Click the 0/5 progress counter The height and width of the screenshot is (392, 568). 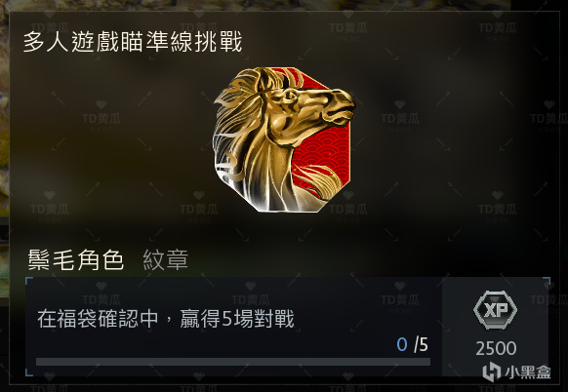412,344
